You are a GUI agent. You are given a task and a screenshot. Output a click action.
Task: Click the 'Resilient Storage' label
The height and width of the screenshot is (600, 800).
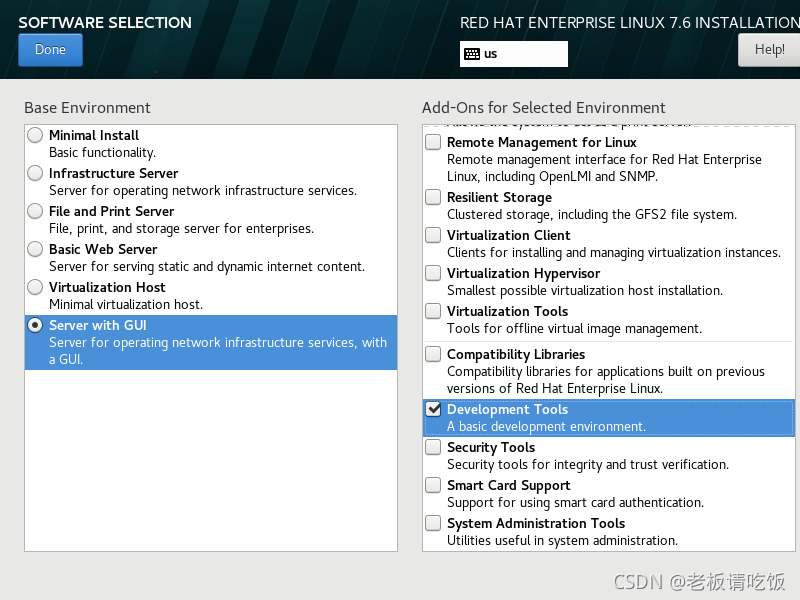coord(499,197)
